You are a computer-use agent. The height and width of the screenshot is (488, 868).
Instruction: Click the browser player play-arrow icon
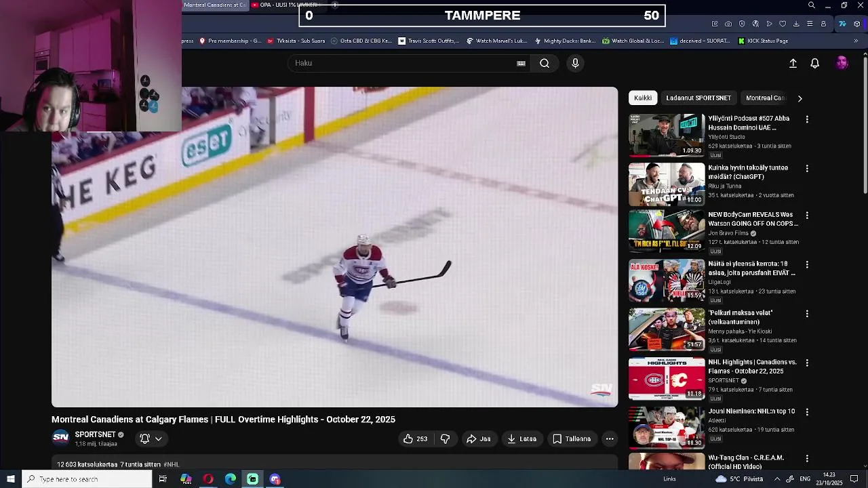click(x=769, y=24)
